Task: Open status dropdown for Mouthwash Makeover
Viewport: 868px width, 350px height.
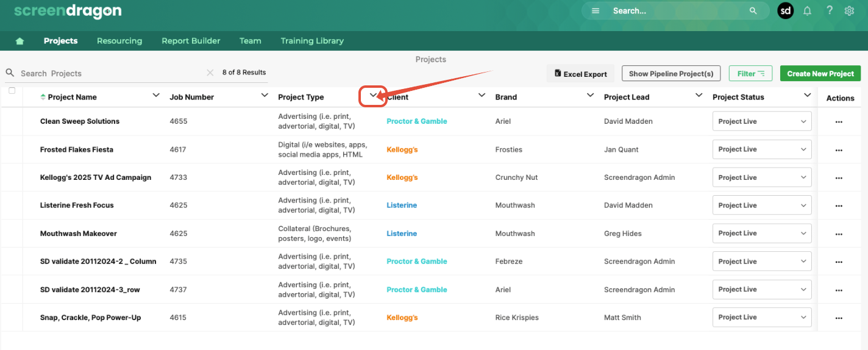Action: [x=762, y=234]
